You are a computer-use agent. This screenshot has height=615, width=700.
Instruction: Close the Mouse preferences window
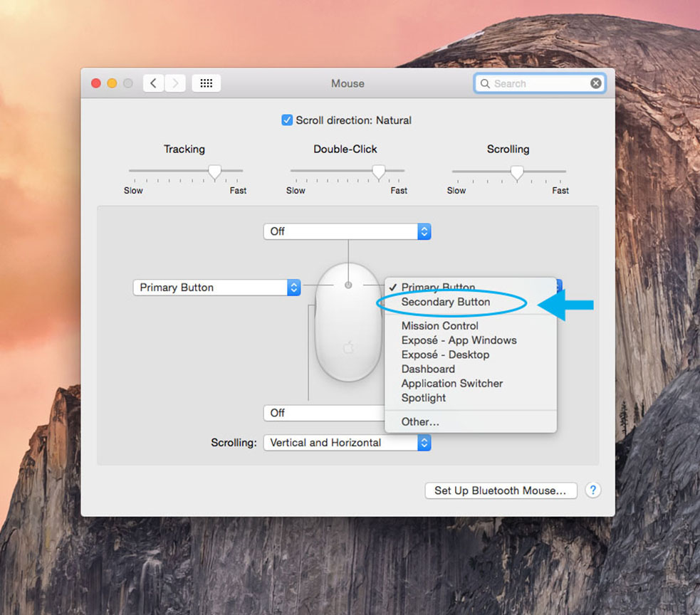point(96,83)
